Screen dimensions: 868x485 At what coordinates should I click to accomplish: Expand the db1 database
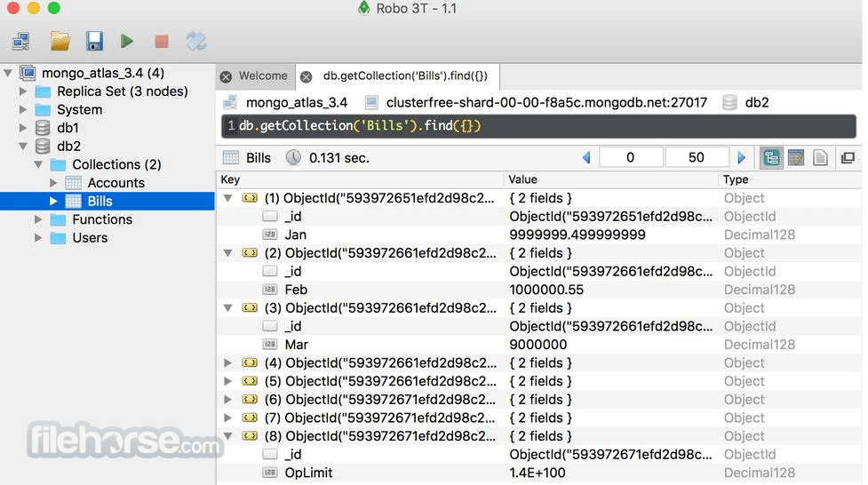[23, 128]
